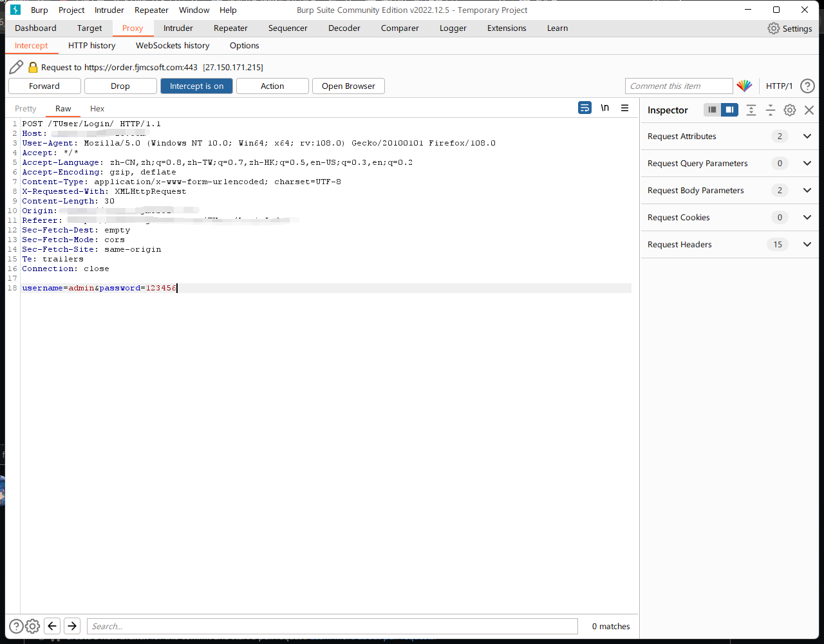
Task: Switch to the Dashboard tab
Action: tap(35, 28)
